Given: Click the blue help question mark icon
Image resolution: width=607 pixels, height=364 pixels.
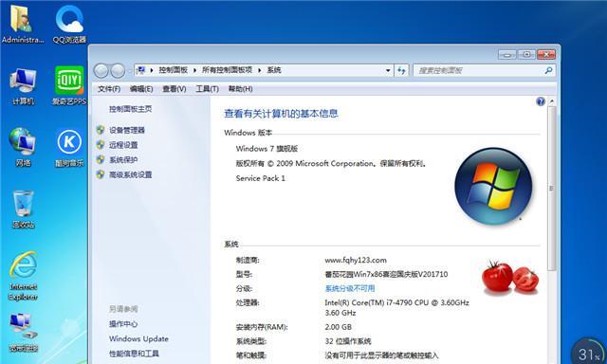Looking at the screenshot, I should click(541, 101).
